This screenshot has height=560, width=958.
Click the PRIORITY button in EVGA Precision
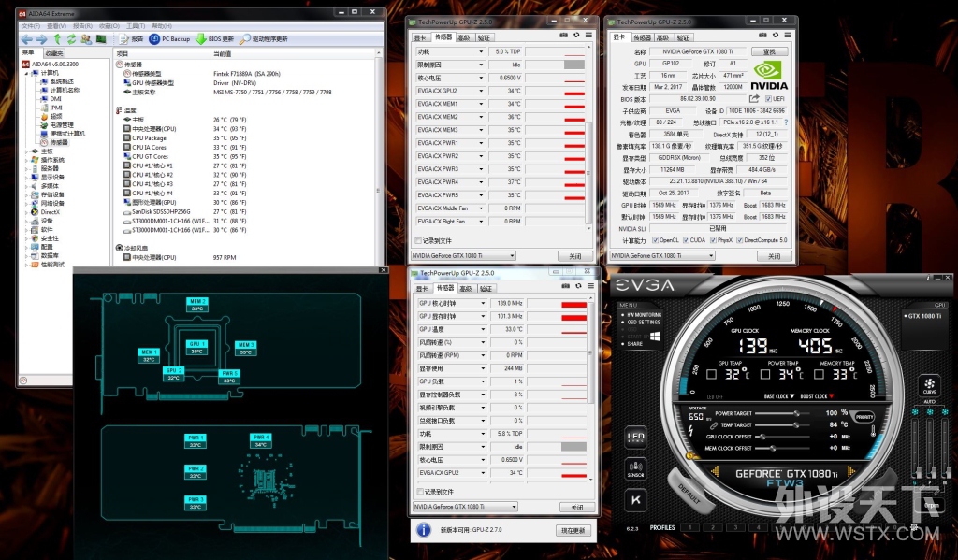point(864,417)
